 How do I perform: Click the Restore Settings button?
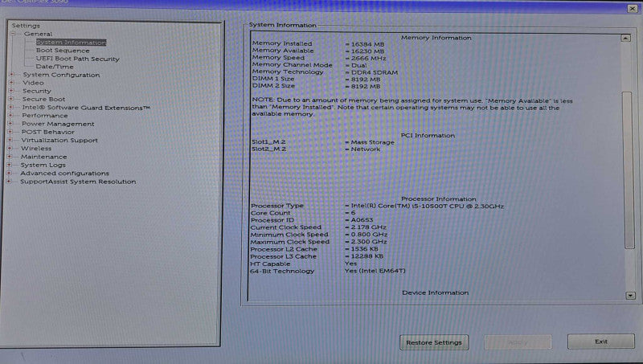click(x=434, y=342)
